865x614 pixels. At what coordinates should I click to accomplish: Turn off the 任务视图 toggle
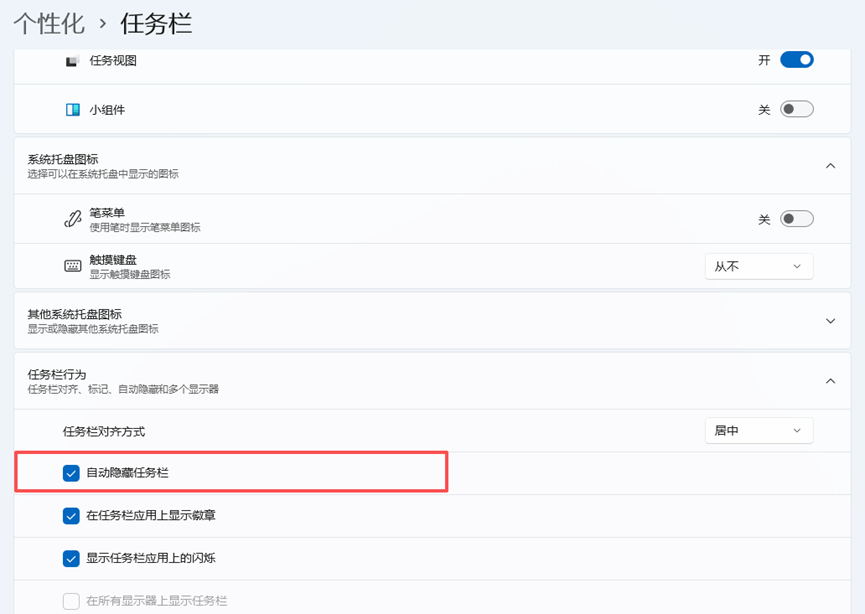coord(795,60)
